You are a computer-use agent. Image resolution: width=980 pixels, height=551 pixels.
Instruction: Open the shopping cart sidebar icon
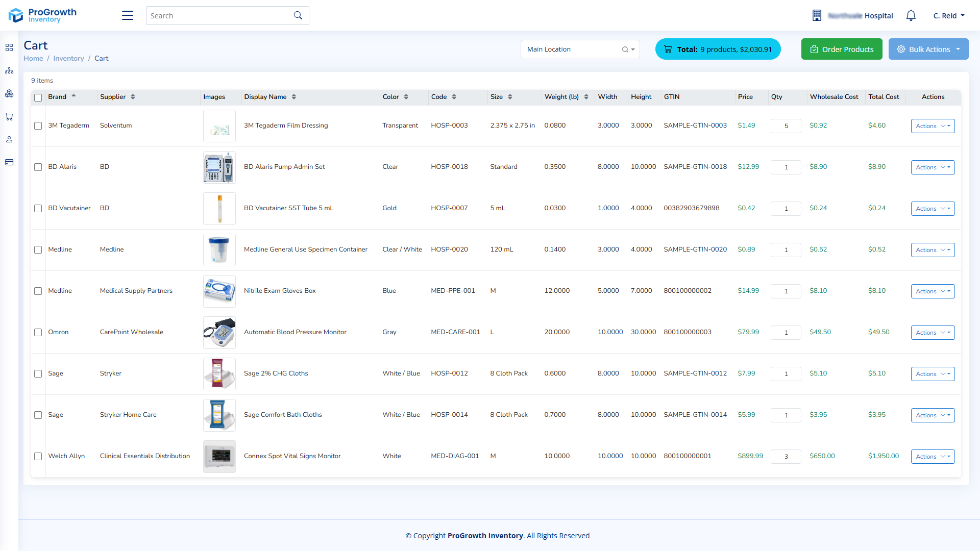coord(9,116)
